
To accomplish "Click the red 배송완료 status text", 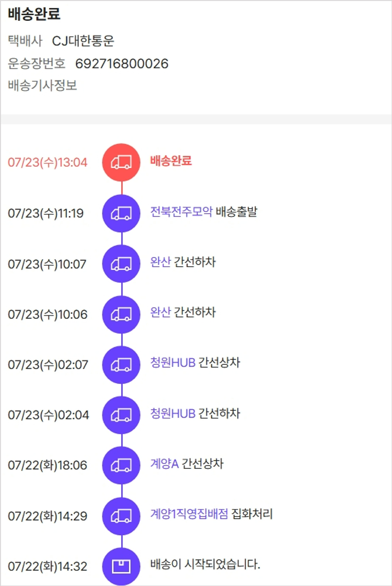I will [170, 161].
